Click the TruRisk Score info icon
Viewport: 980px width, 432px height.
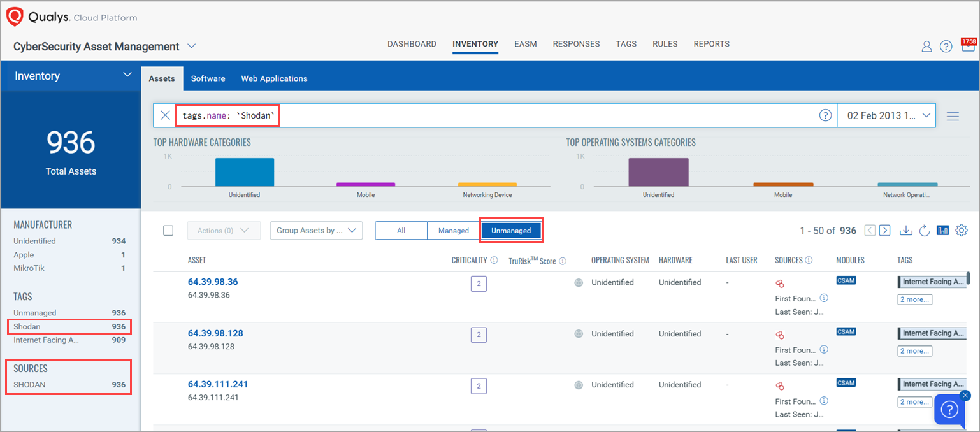click(563, 261)
